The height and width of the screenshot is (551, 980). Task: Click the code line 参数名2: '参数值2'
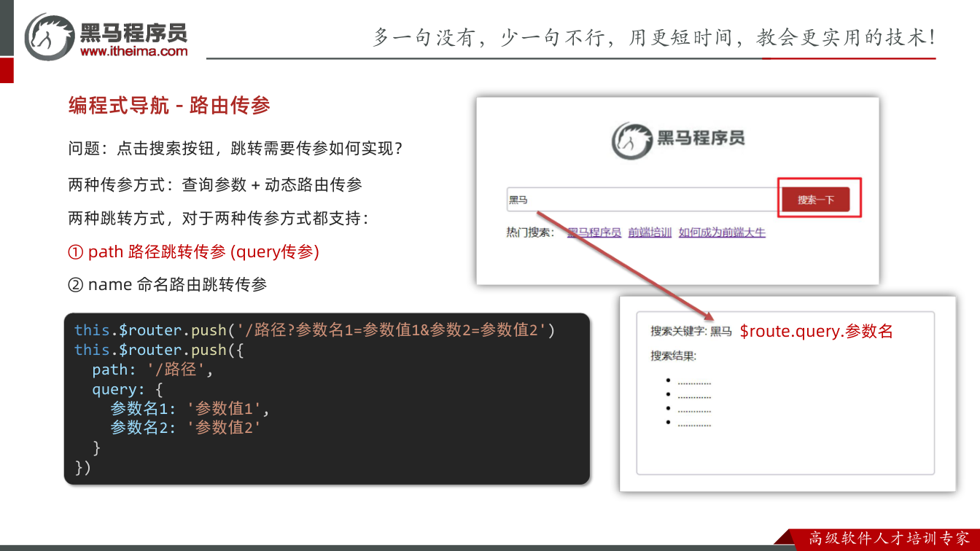pyautogui.click(x=185, y=428)
